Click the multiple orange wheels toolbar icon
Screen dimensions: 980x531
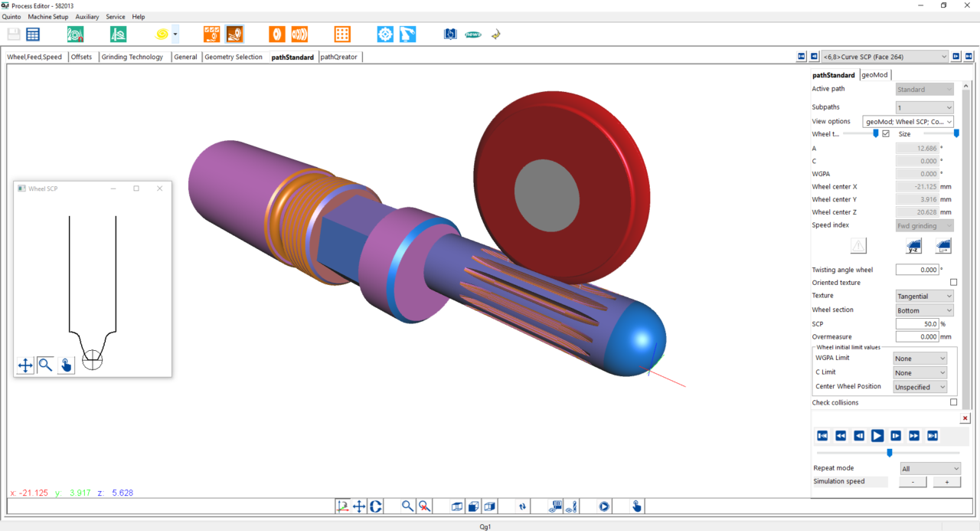point(299,34)
